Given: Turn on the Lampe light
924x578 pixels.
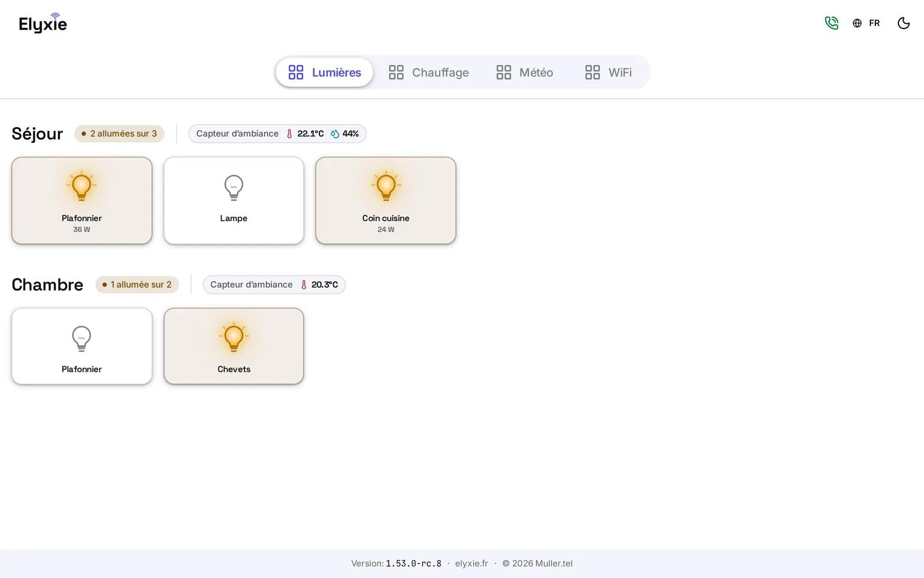Looking at the screenshot, I should (234, 201).
